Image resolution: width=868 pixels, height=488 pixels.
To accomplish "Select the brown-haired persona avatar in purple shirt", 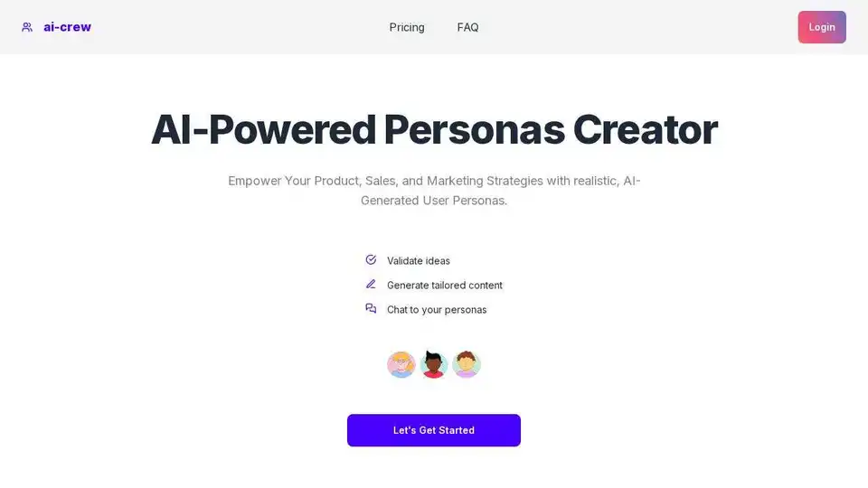I will point(467,364).
